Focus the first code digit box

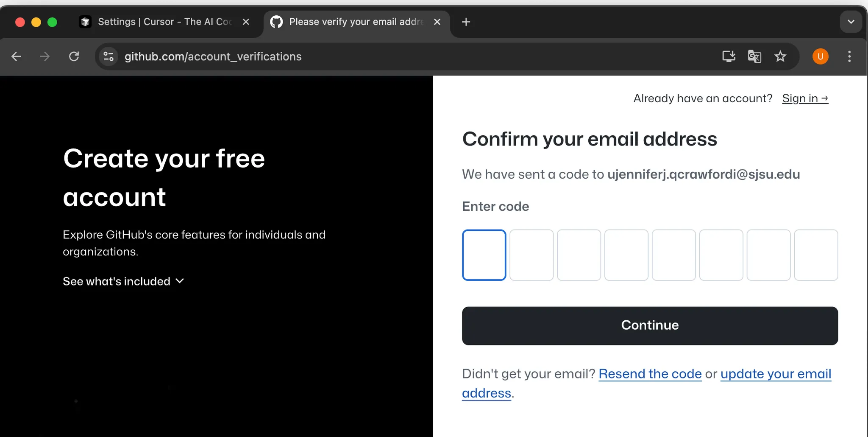point(484,255)
